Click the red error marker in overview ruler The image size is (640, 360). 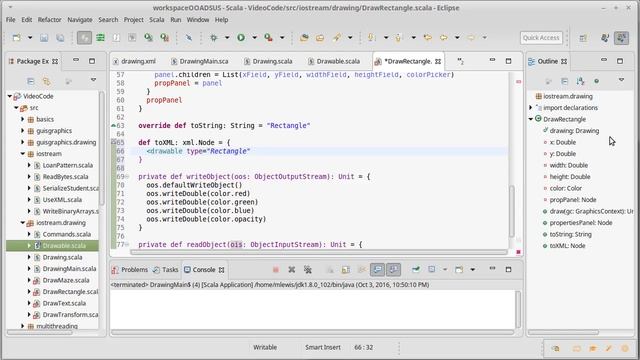[x=518, y=82]
